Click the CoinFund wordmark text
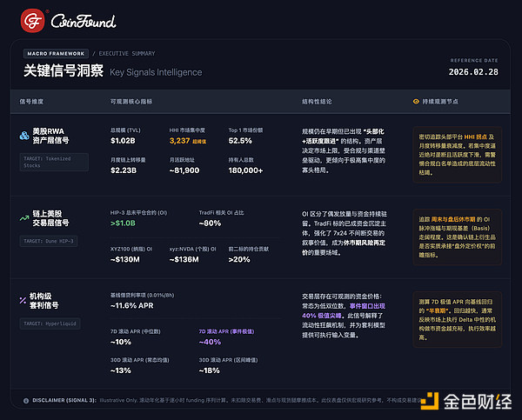The height and width of the screenshot is (420, 522). [x=83, y=20]
